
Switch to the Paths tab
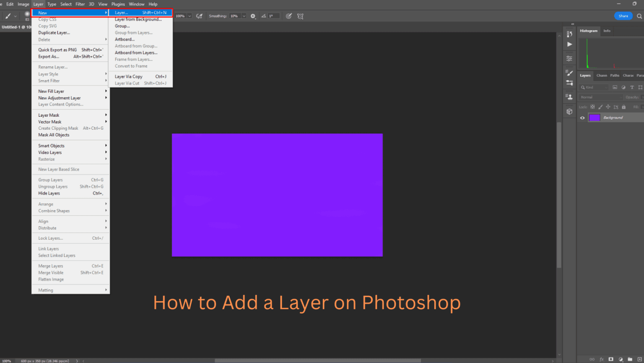[615, 76]
